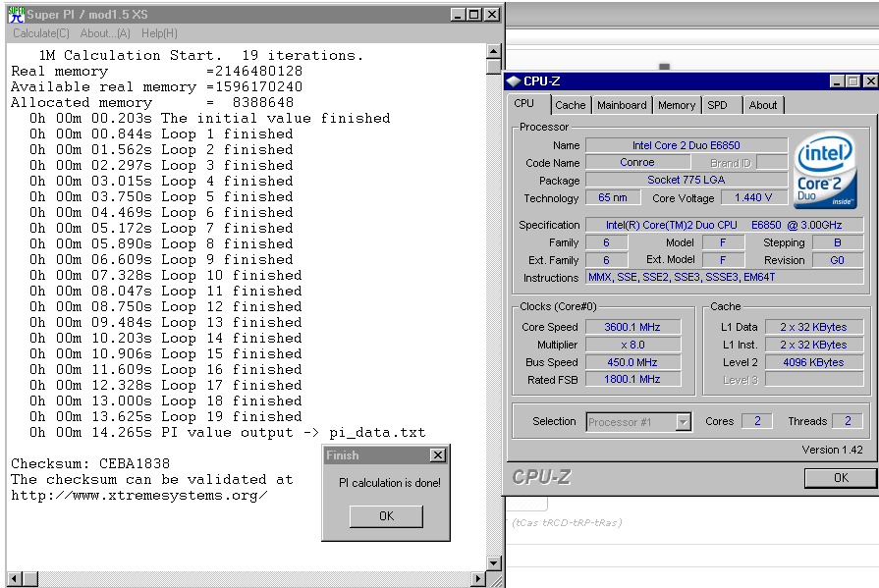The height and width of the screenshot is (588, 879).
Task: Click the 'Loop 19 finished' line
Action: click(x=165, y=416)
